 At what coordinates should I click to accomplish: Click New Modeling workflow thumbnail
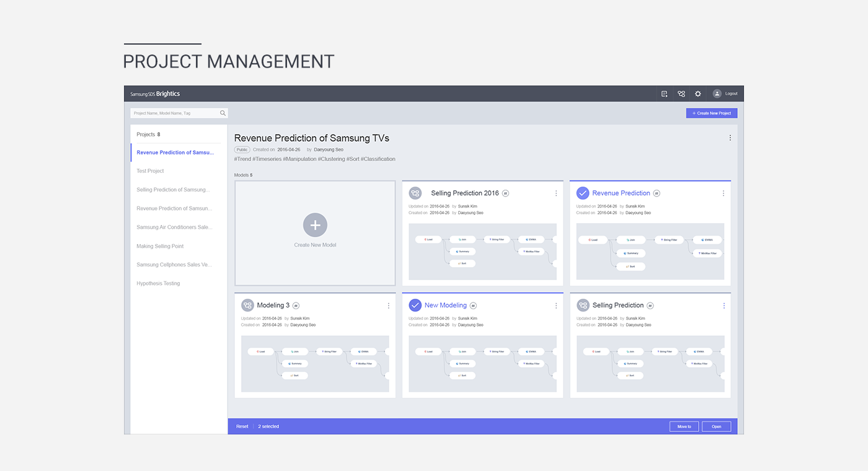(x=482, y=364)
